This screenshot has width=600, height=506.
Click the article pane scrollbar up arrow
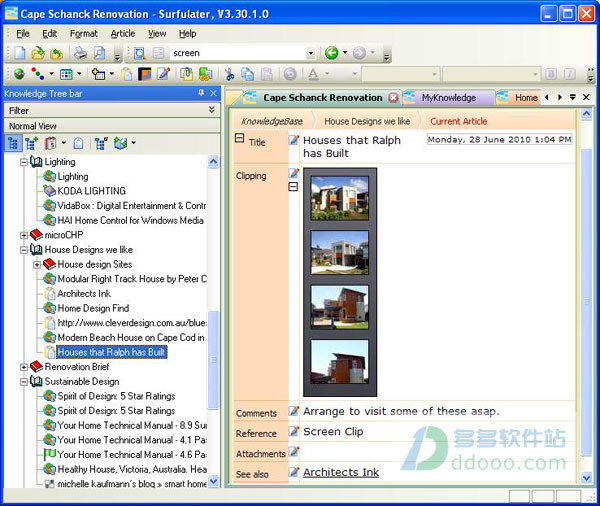pos(586,114)
